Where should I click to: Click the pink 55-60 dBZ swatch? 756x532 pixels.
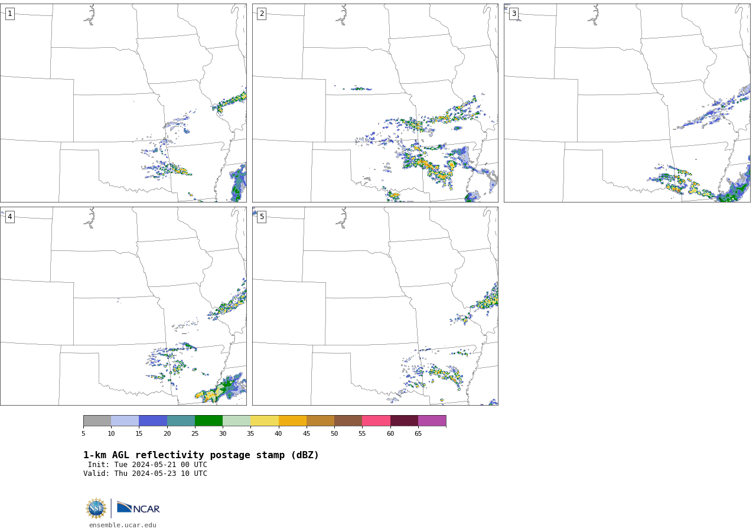coord(376,421)
